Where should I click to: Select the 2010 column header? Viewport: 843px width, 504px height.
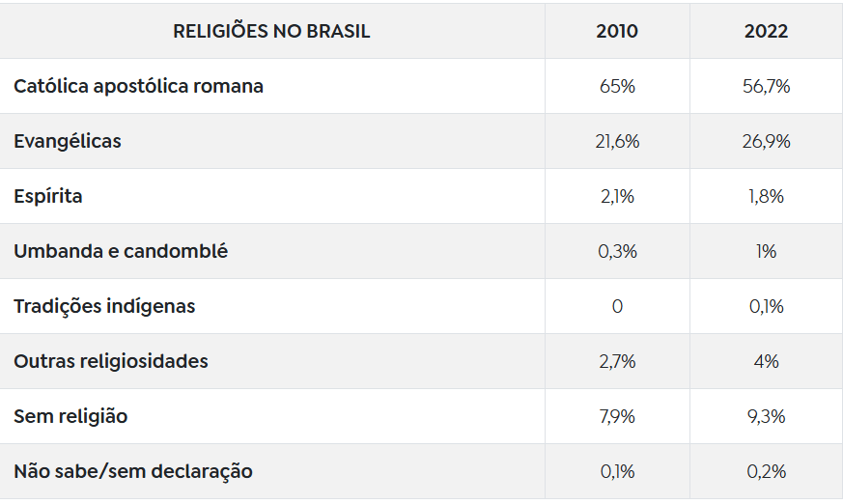point(617,31)
